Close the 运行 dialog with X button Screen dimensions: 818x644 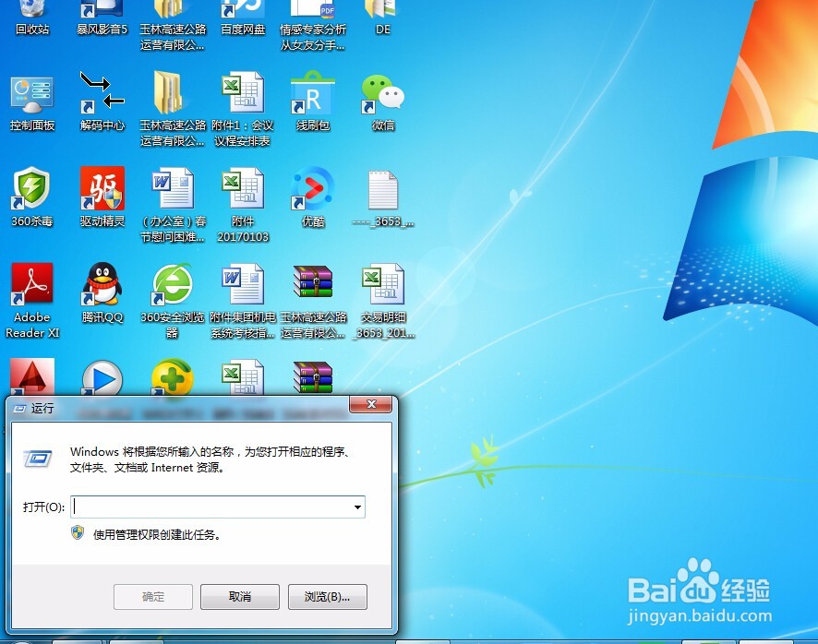coord(371,404)
